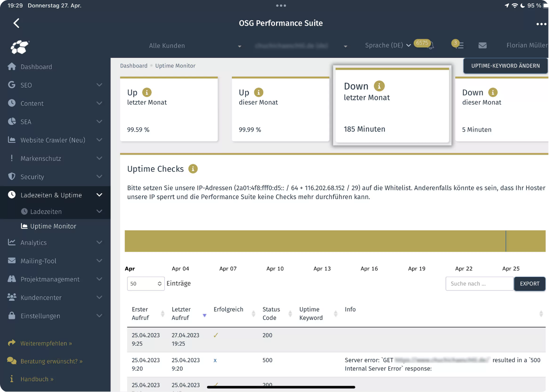This screenshot has width=549, height=392.
Task: Click the UPTIME-KEYWORD ÄNDERN button
Action: [506, 66]
